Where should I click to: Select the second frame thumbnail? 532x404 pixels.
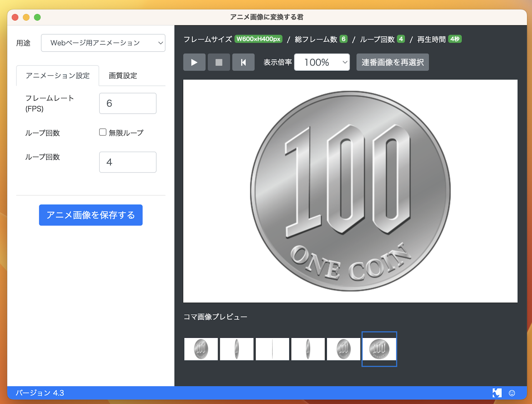(x=236, y=349)
